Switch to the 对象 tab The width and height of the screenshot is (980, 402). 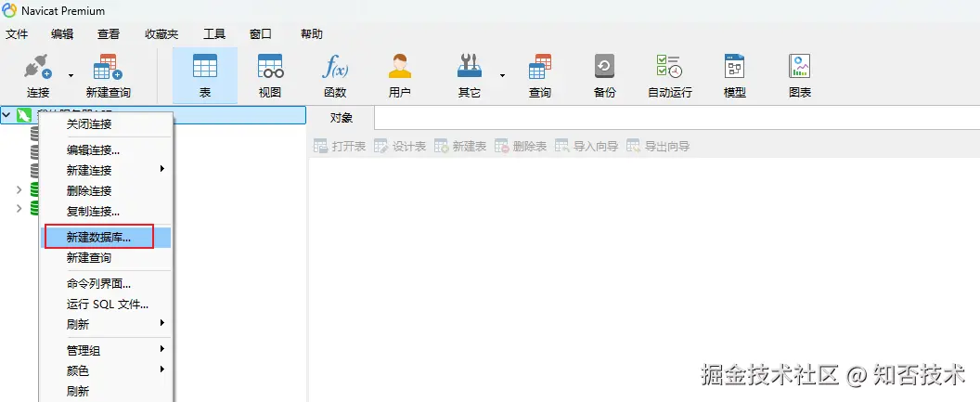342,118
